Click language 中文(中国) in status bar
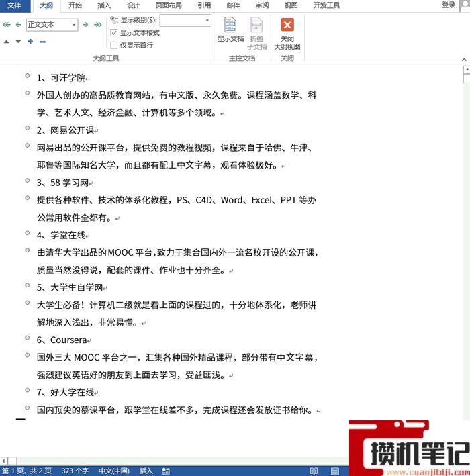Viewport: 470px width, 476px height. pos(114,471)
